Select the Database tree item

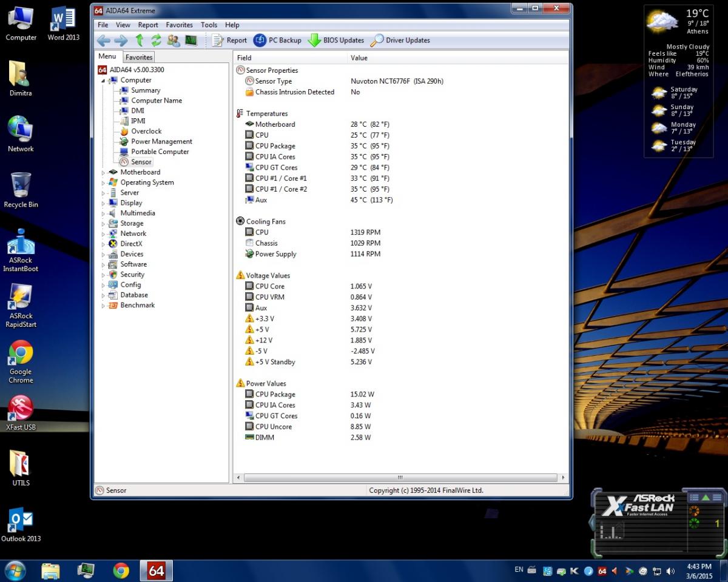[134, 295]
